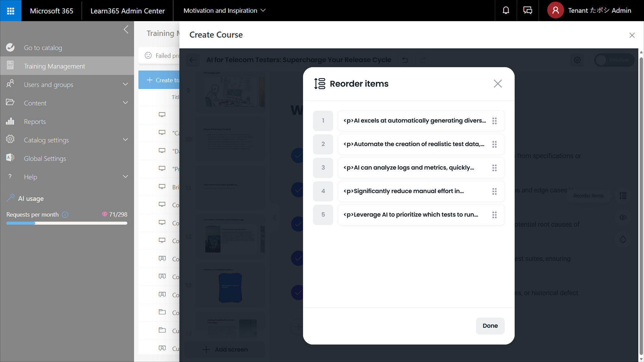Open the Microsoft 365 app launcher

(10, 11)
